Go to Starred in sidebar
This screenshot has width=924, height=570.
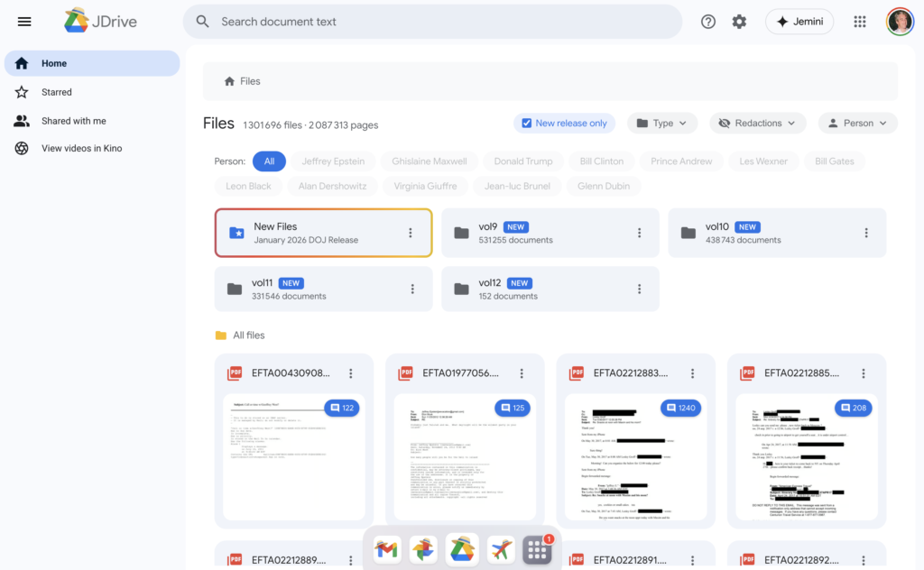(x=56, y=92)
